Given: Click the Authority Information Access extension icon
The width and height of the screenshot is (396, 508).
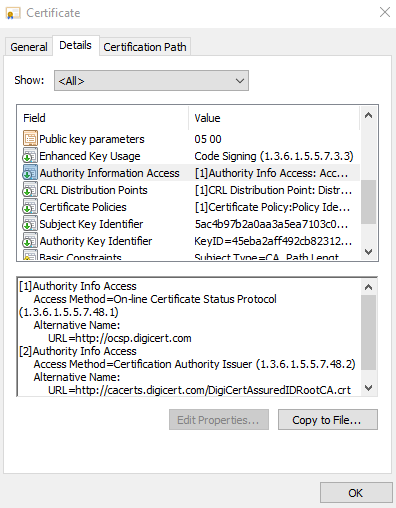Looking at the screenshot, I should click(30, 172).
